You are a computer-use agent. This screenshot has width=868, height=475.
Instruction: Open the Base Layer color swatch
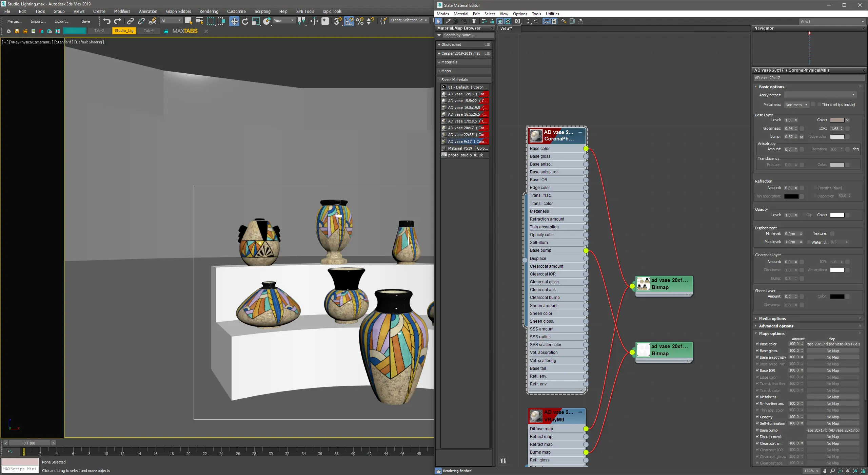(837, 120)
